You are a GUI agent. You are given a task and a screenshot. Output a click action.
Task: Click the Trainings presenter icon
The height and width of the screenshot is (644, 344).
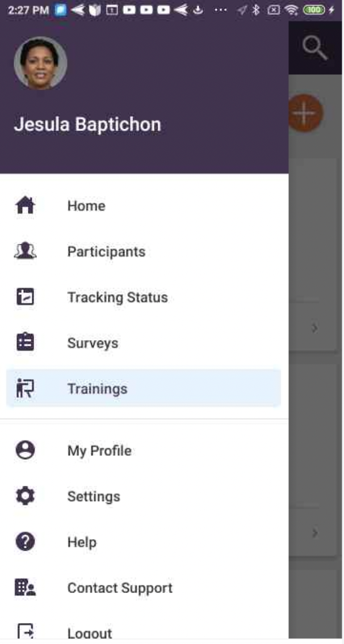pyautogui.click(x=25, y=389)
